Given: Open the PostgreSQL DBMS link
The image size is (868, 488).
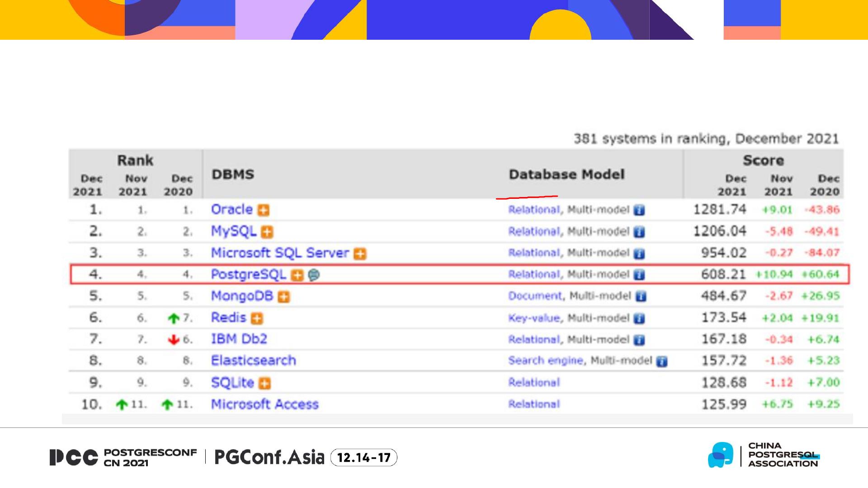Looking at the screenshot, I should pos(249,275).
